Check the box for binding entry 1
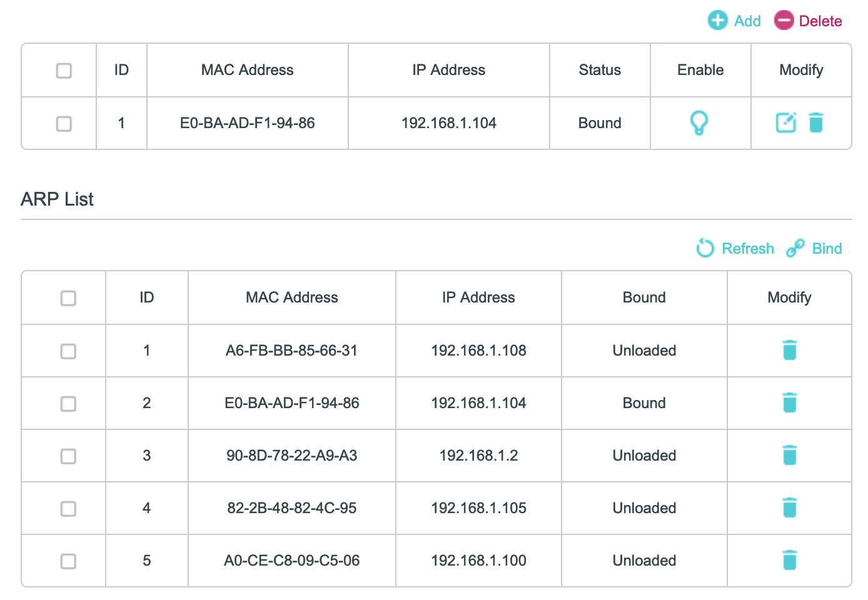 [x=64, y=124]
